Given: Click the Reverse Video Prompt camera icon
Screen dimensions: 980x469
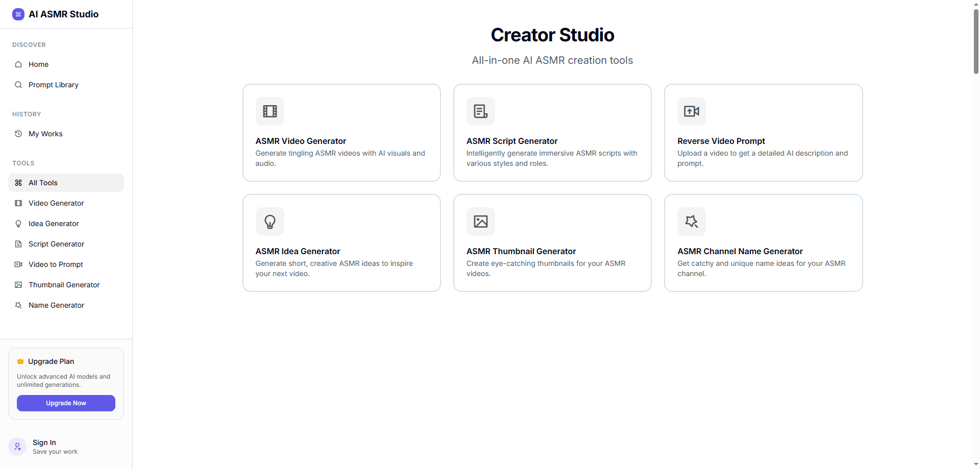Looking at the screenshot, I should [x=691, y=111].
